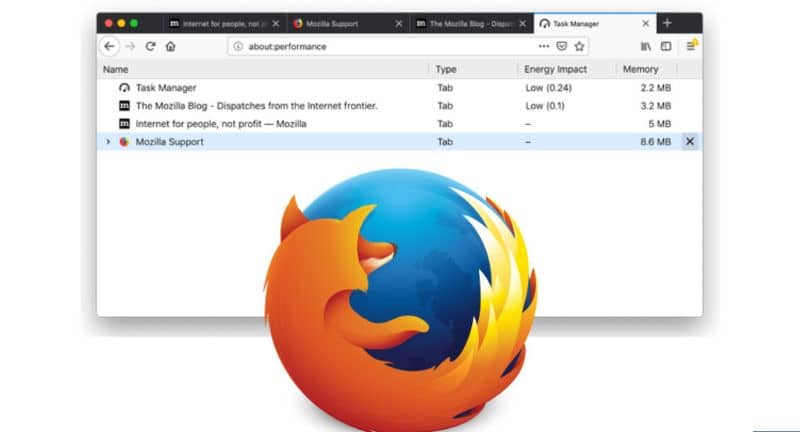Close The Mozilla Blog browser tab
Image resolution: width=800 pixels, height=432 pixels.
point(522,23)
